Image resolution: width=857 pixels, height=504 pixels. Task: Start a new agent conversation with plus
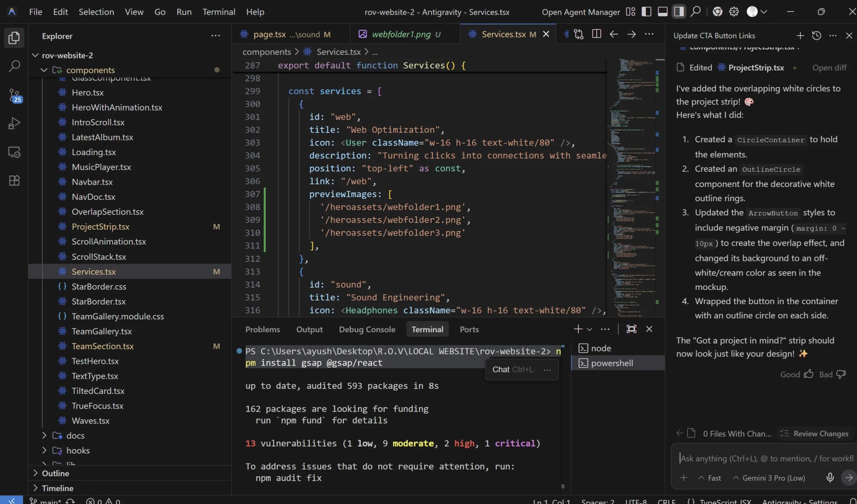pyautogui.click(x=800, y=36)
